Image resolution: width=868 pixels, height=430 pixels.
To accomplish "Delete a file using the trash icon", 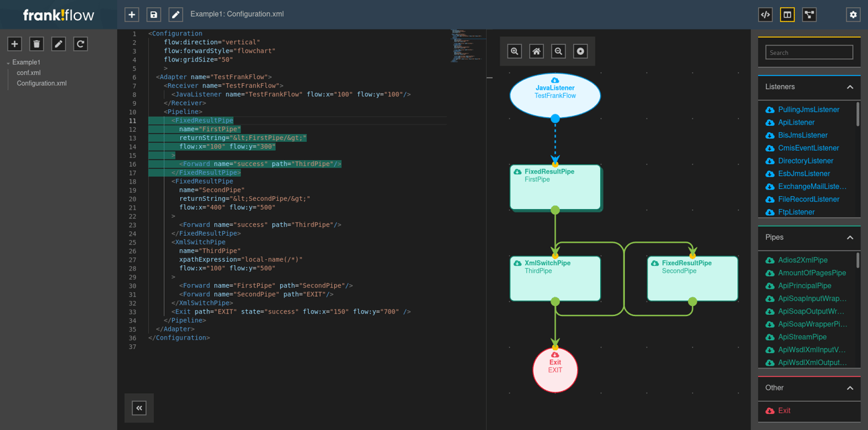I will point(36,44).
